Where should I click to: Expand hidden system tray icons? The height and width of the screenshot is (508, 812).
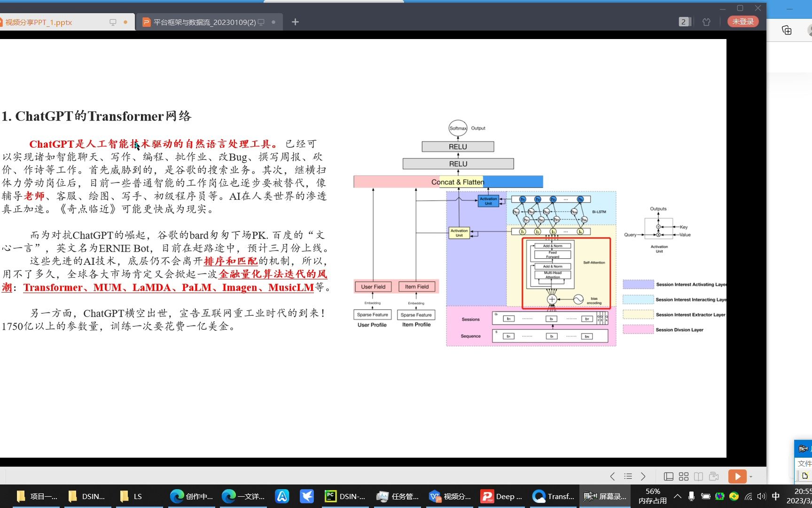point(677,496)
